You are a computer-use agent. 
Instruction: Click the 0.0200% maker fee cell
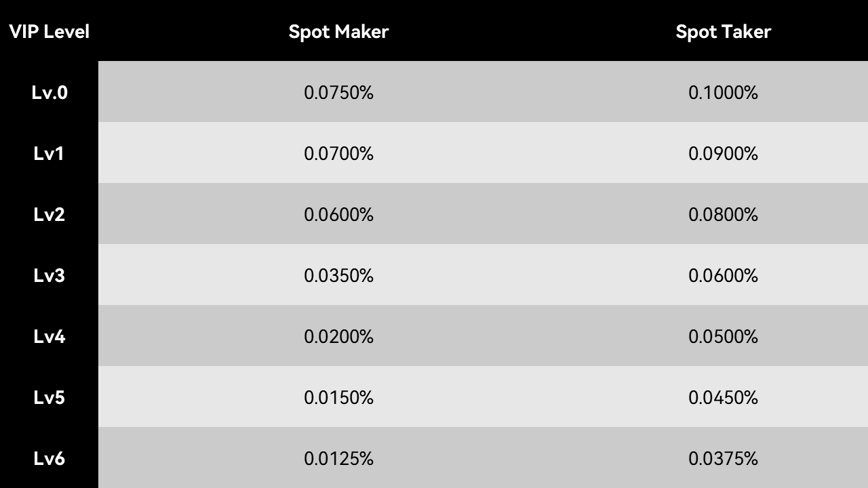pos(338,336)
